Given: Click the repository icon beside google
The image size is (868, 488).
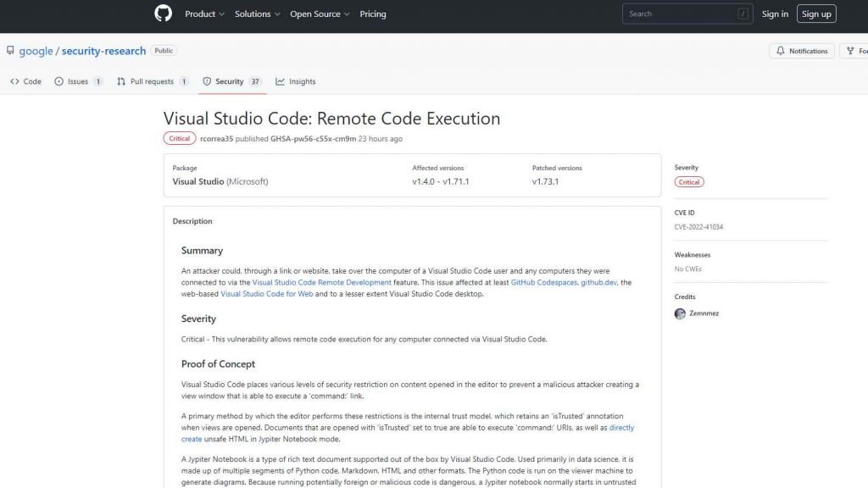Looking at the screenshot, I should (x=10, y=50).
